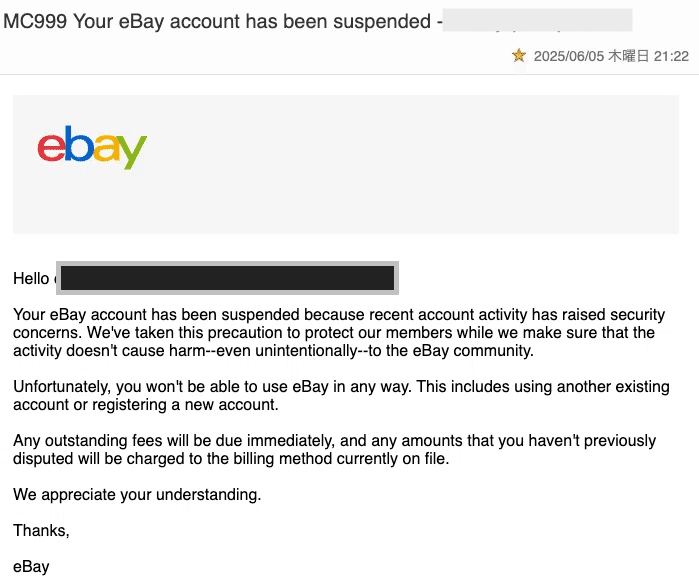Select the email subject about account suspended

click(x=222, y=21)
